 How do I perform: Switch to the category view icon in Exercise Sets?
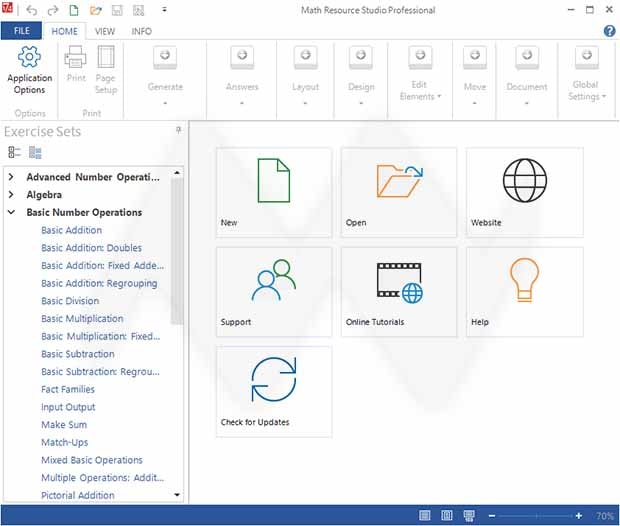(x=35, y=152)
